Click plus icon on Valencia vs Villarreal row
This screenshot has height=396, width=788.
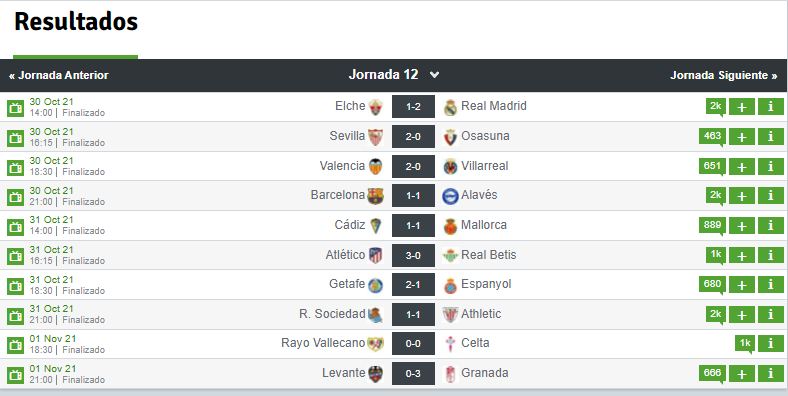pos(742,166)
